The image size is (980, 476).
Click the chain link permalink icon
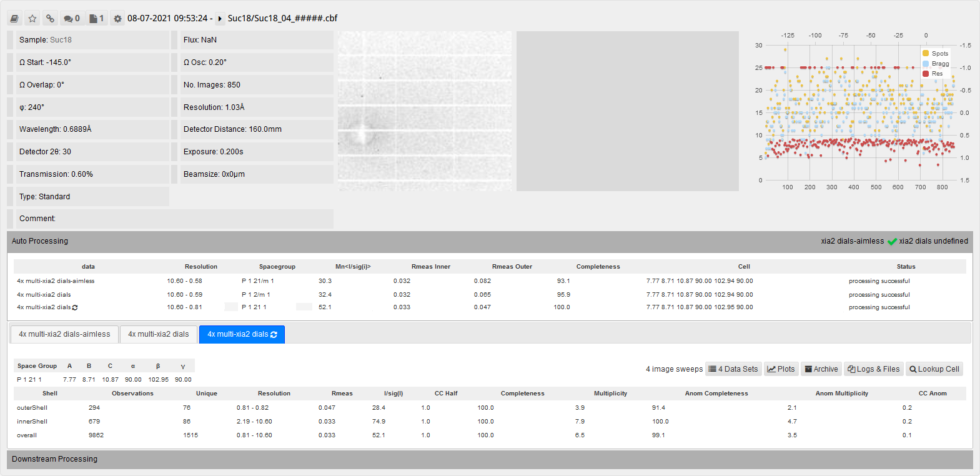(x=51, y=19)
